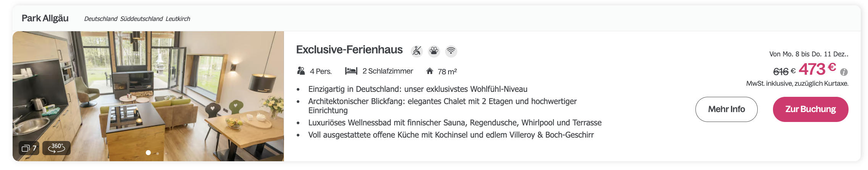Viewport: 868px width, 170px height.
Task: Click the Exclusive-Ferienhaus heading
Action: [x=349, y=50]
